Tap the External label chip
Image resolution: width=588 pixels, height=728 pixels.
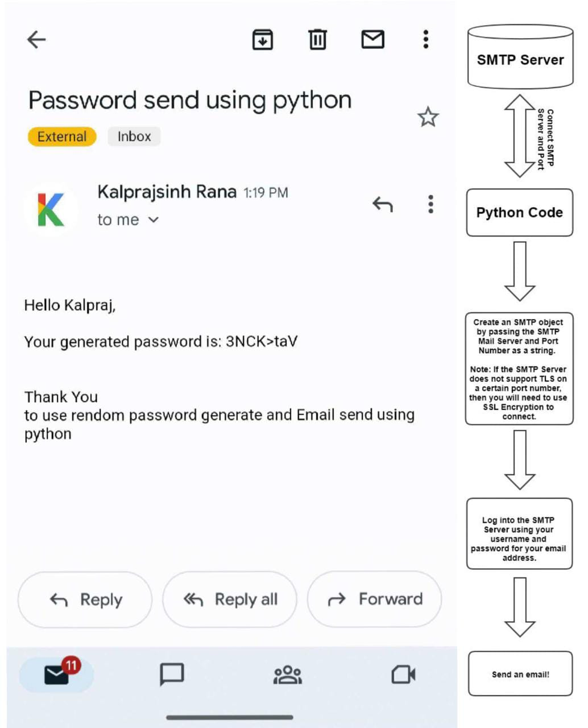click(x=61, y=136)
